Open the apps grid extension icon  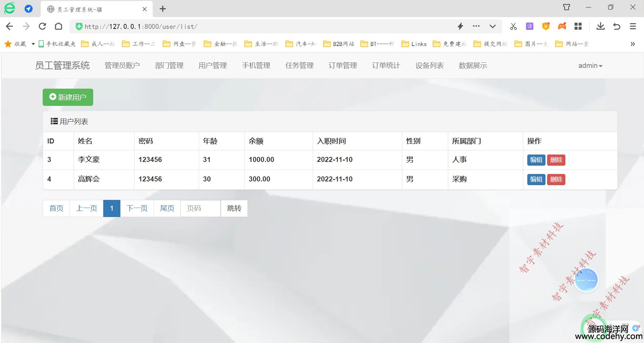pos(578,26)
